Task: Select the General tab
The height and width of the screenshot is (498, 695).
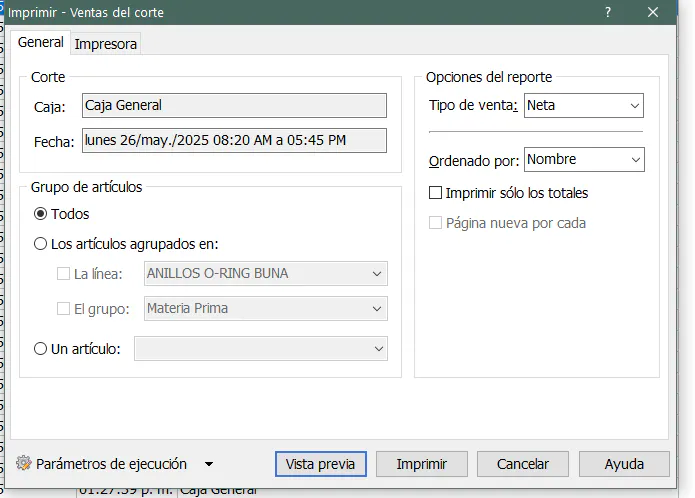Action: (41, 42)
